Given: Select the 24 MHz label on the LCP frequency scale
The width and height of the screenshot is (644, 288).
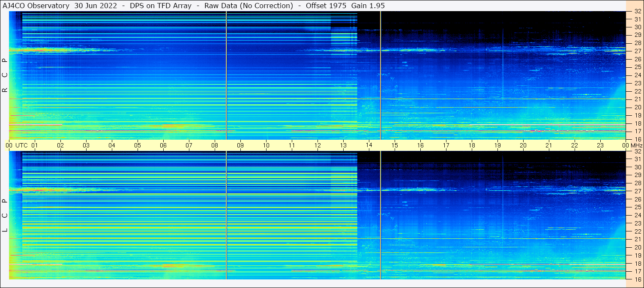Looking at the screenshot, I should point(637,215).
